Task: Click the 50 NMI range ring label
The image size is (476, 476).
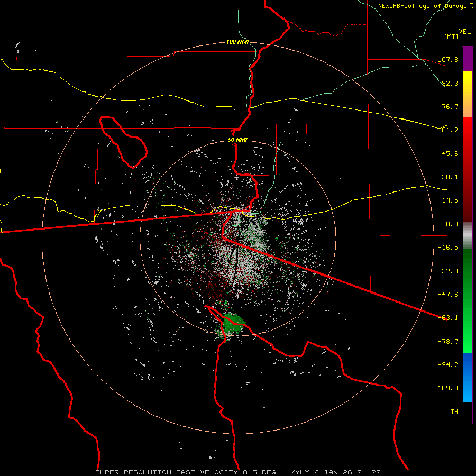Action: point(237,140)
